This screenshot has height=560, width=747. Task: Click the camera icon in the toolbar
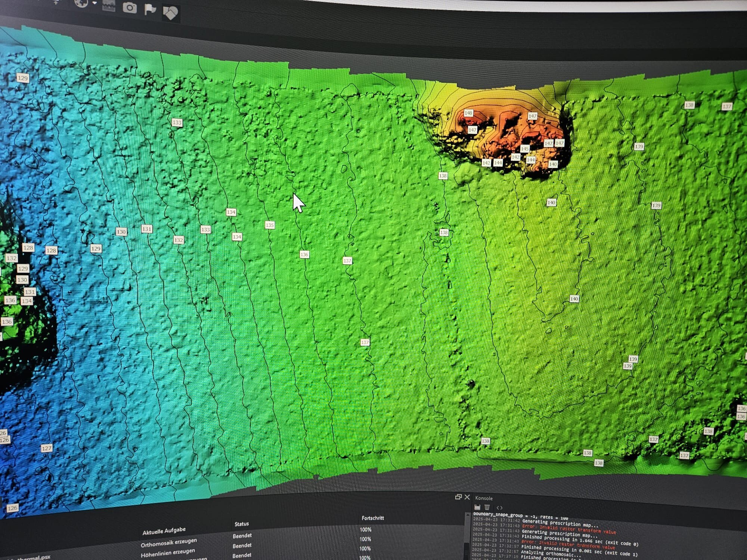click(130, 7)
